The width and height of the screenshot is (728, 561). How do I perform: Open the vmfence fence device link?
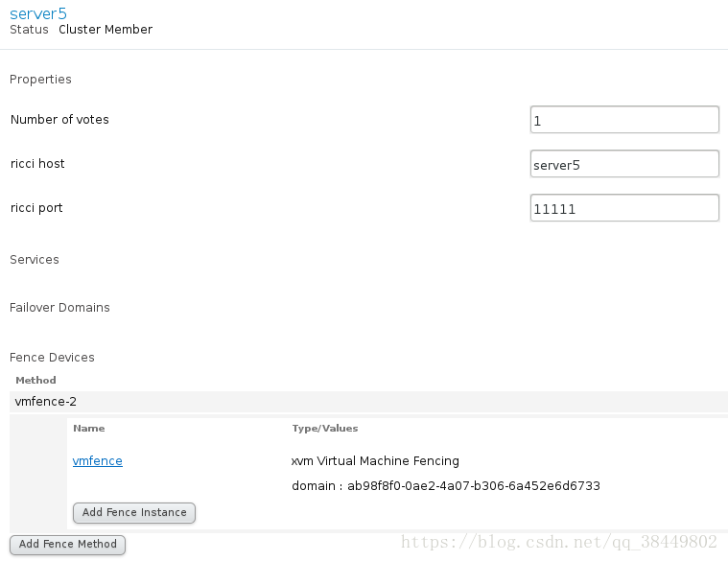[x=98, y=460]
